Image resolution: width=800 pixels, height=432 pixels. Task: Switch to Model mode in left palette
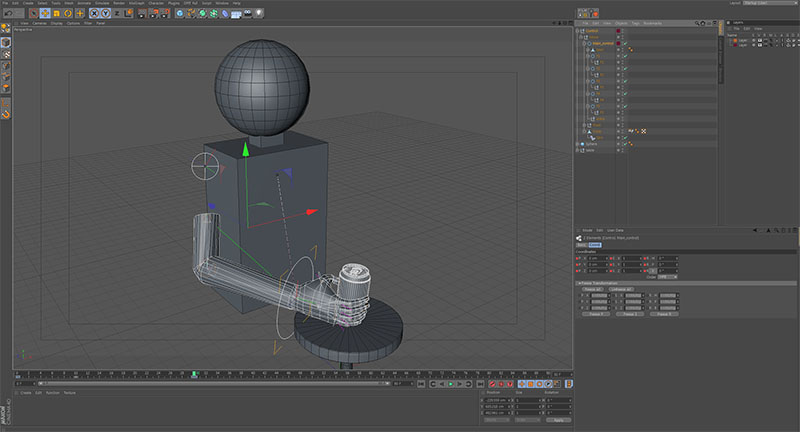[6, 42]
